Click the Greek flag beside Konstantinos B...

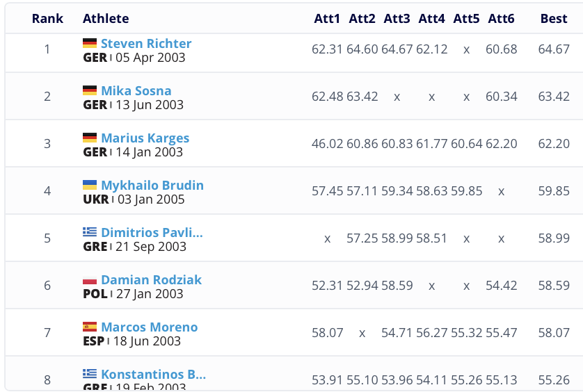pos(90,374)
